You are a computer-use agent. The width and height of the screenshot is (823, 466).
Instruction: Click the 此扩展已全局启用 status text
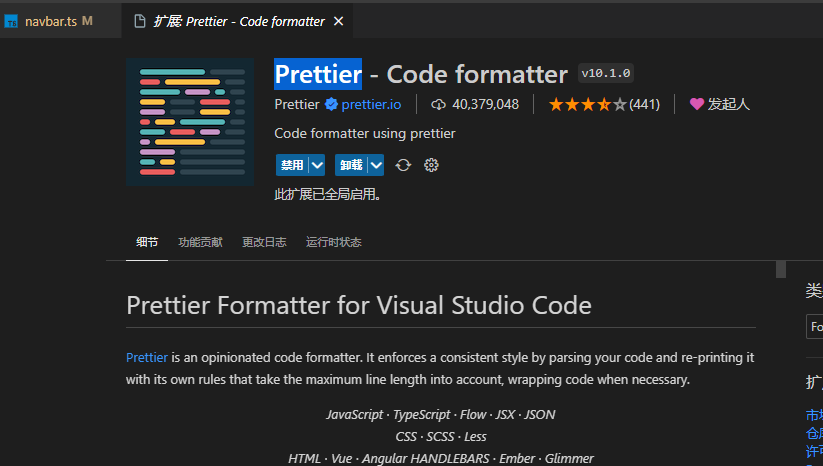coord(327,194)
